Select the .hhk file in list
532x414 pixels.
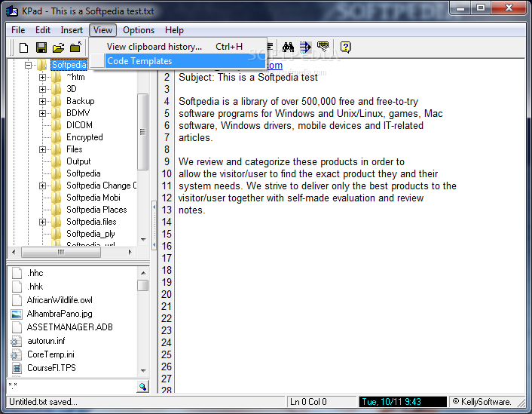pyautogui.click(x=35, y=287)
